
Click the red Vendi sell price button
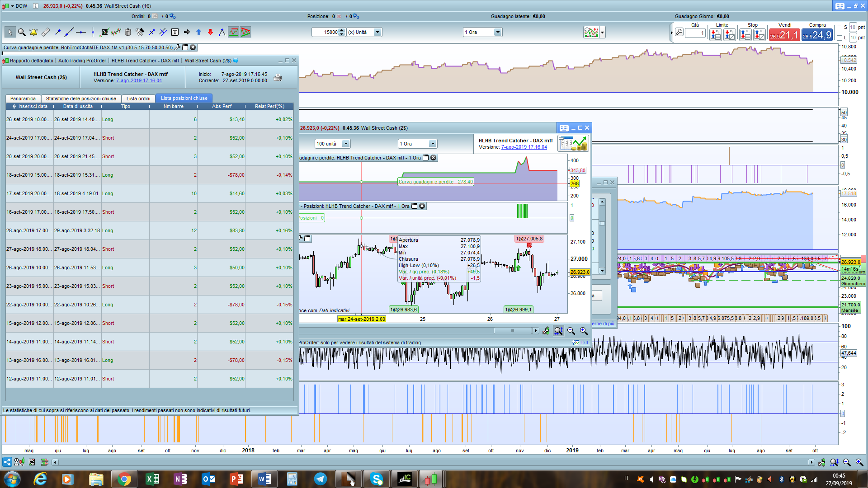(784, 35)
